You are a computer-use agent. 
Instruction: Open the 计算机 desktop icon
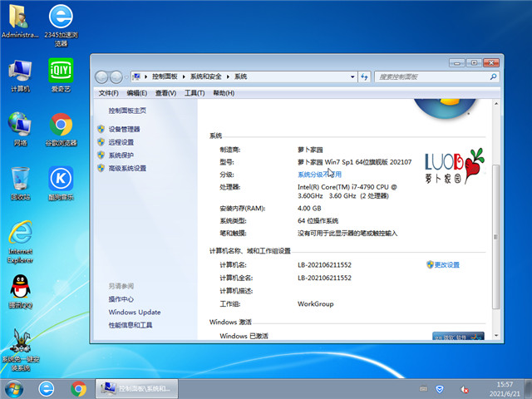(x=20, y=76)
